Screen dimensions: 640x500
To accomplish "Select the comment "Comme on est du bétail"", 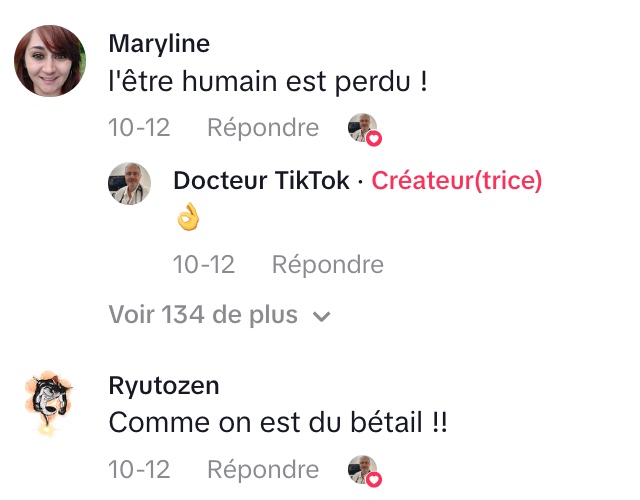I will pos(278,423).
